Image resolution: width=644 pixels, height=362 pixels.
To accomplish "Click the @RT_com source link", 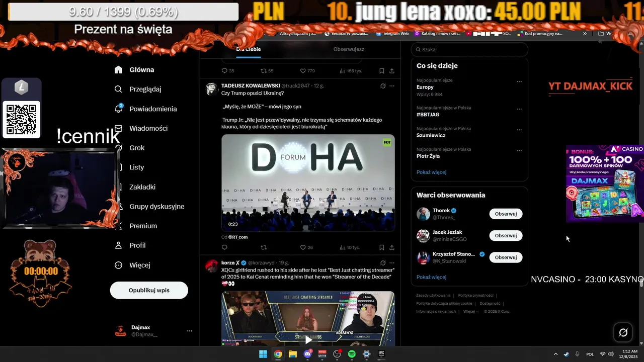I will tap(238, 237).
